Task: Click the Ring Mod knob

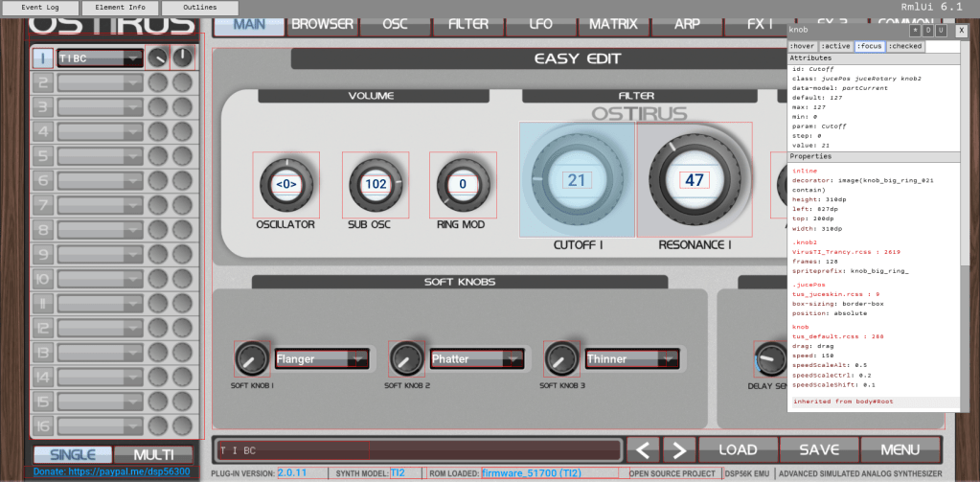Action: click(463, 184)
